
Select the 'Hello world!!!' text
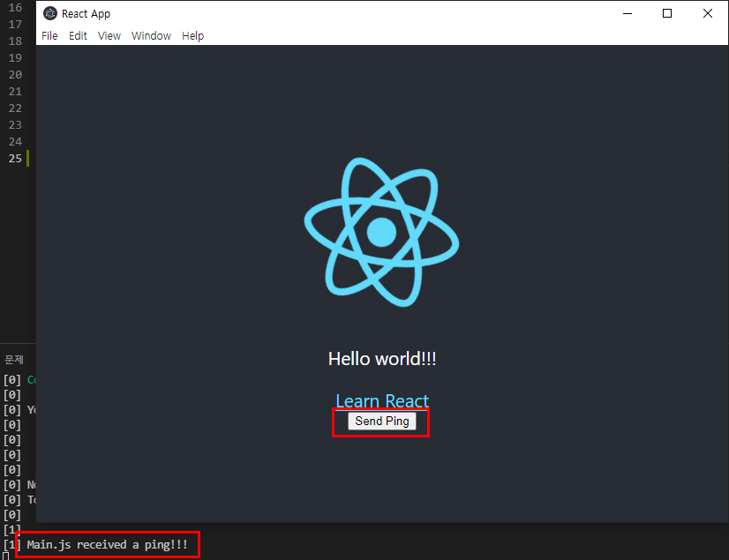(382, 359)
